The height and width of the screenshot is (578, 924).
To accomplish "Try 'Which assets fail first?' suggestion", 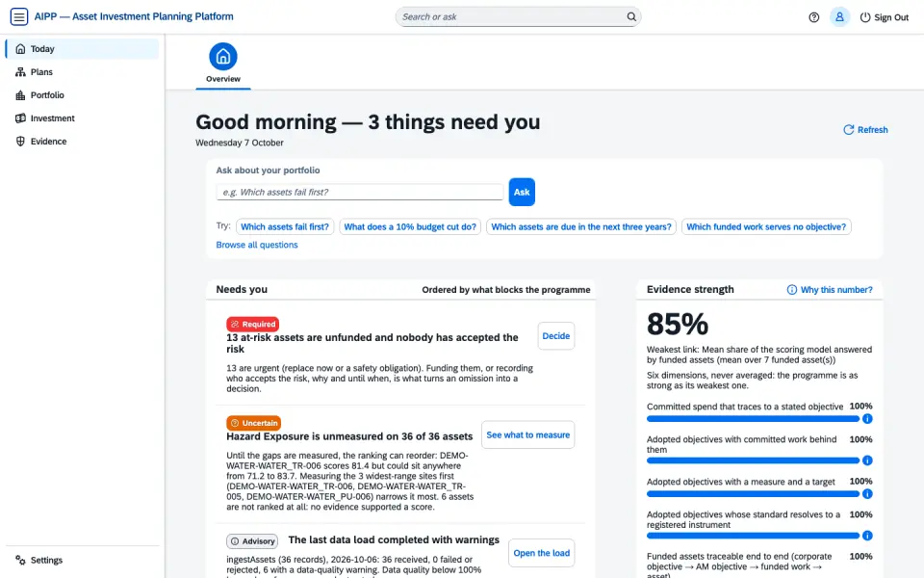I will tap(285, 226).
